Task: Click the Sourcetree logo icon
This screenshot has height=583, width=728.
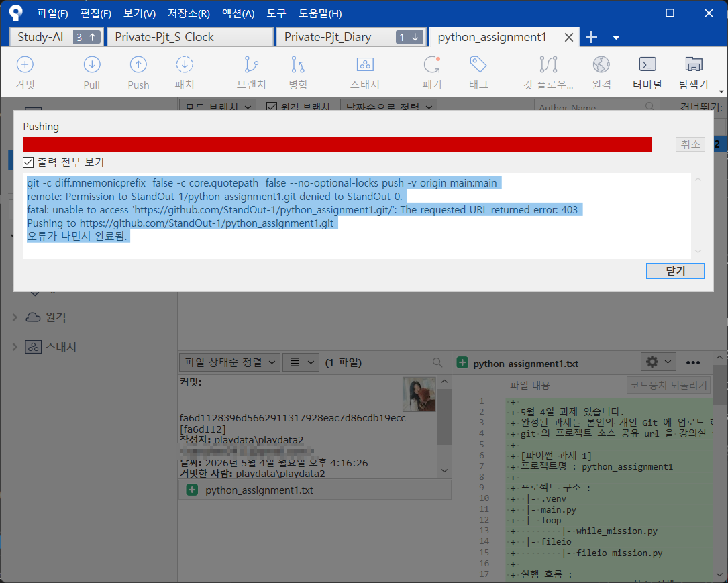Action: [x=16, y=13]
